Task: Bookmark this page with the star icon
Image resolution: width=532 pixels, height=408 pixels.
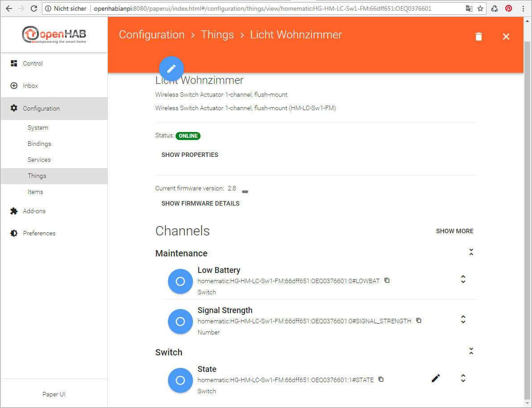Action: [480, 8]
